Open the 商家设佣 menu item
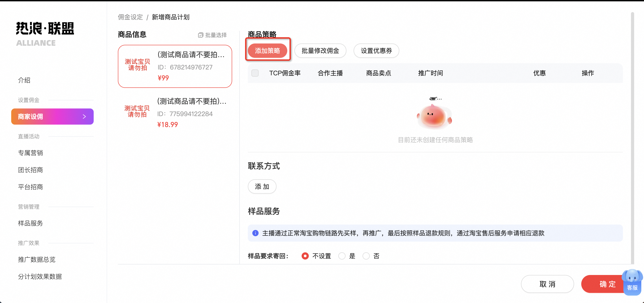The image size is (644, 303). pyautogui.click(x=52, y=117)
